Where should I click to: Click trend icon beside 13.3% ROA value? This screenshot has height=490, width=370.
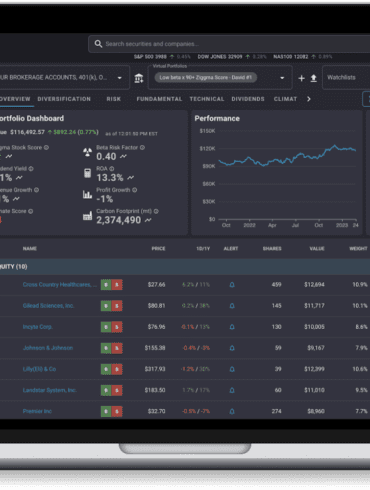tap(130, 178)
